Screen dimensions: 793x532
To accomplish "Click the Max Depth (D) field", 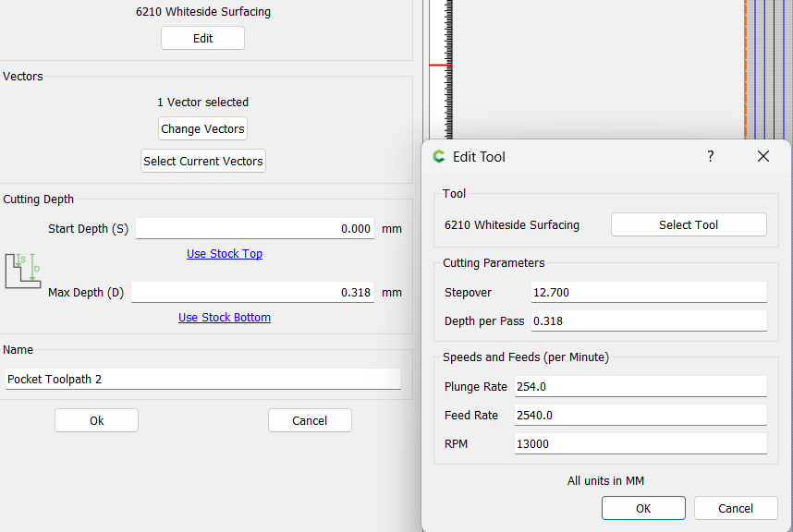I will 253,293.
